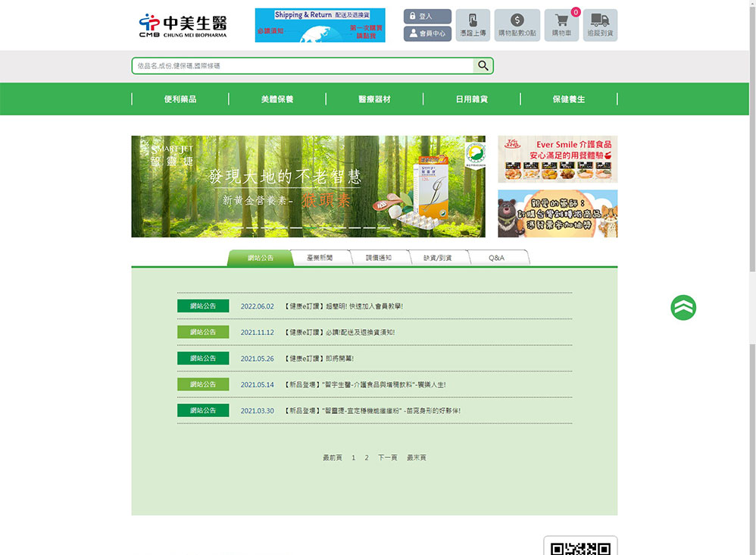Open the 日用雜貨 category menu
Image resolution: width=756 pixels, height=555 pixels.
(x=471, y=99)
